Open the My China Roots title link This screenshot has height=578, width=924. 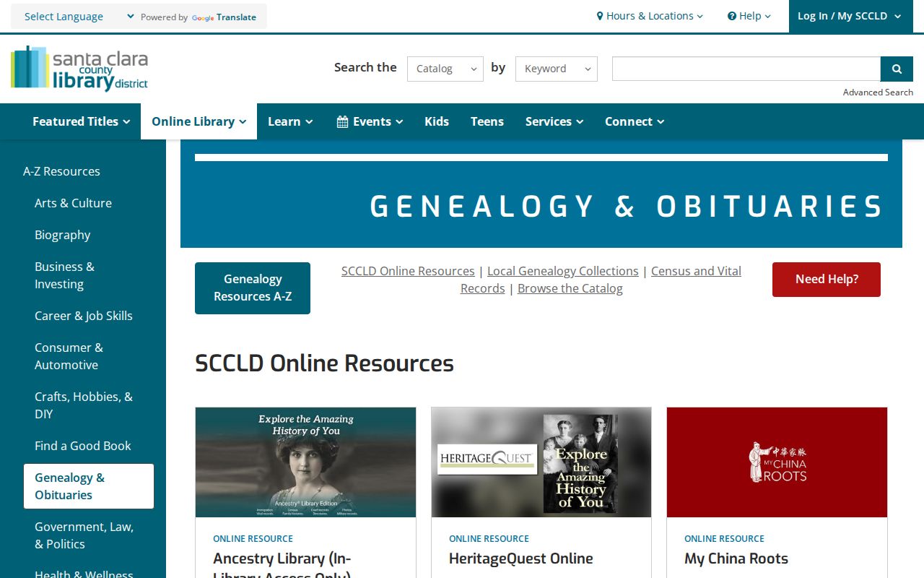[x=736, y=558]
